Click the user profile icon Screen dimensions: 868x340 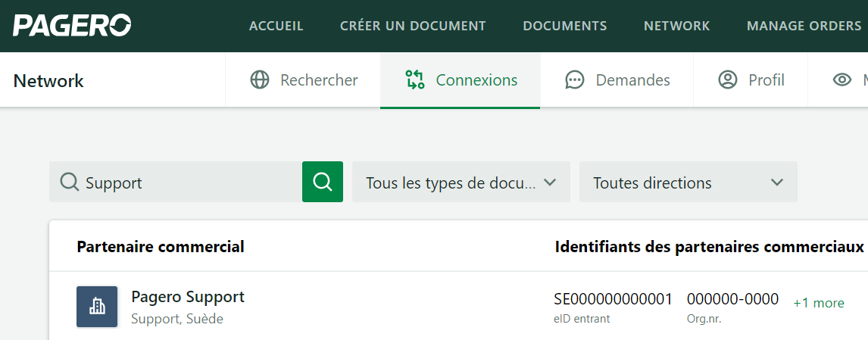(727, 80)
